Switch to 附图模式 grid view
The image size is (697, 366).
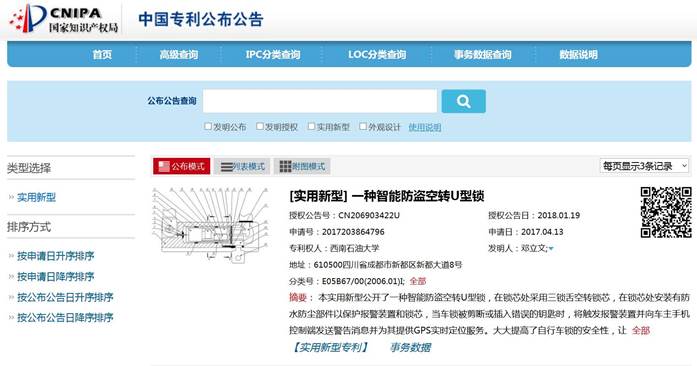pyautogui.click(x=302, y=166)
